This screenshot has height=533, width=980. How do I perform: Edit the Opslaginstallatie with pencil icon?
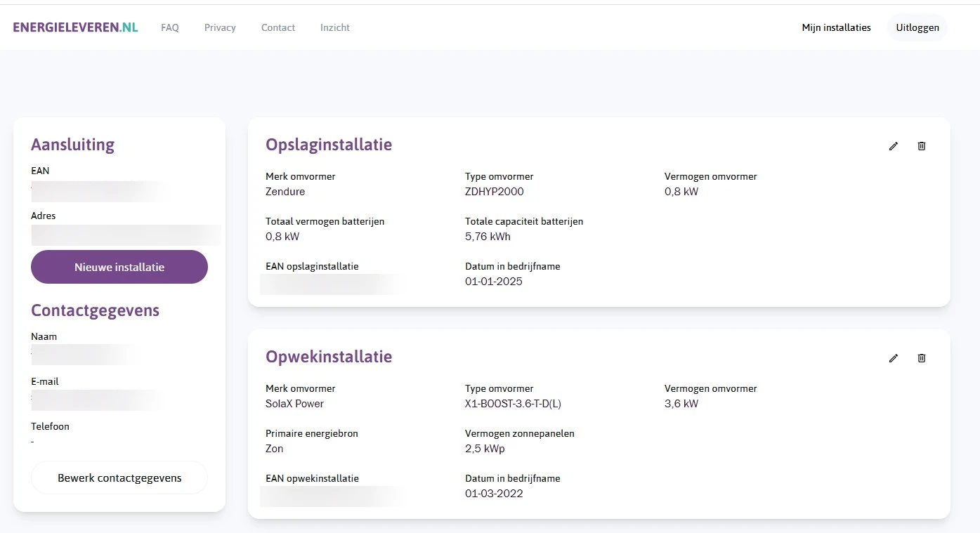(893, 146)
